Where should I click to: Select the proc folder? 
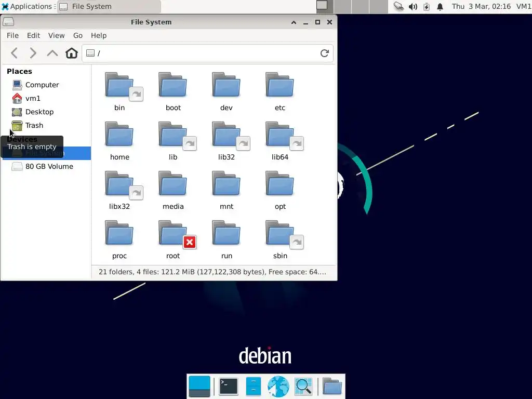click(119, 240)
